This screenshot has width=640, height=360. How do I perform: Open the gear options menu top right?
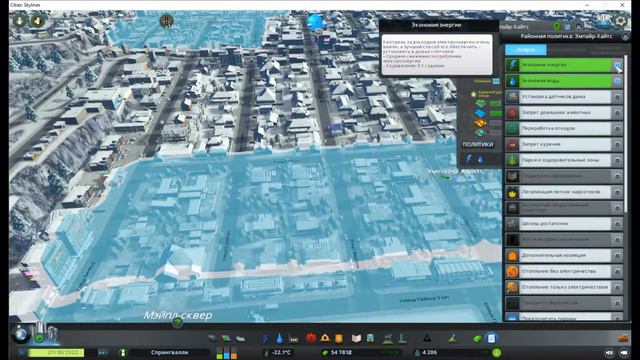[x=621, y=21]
